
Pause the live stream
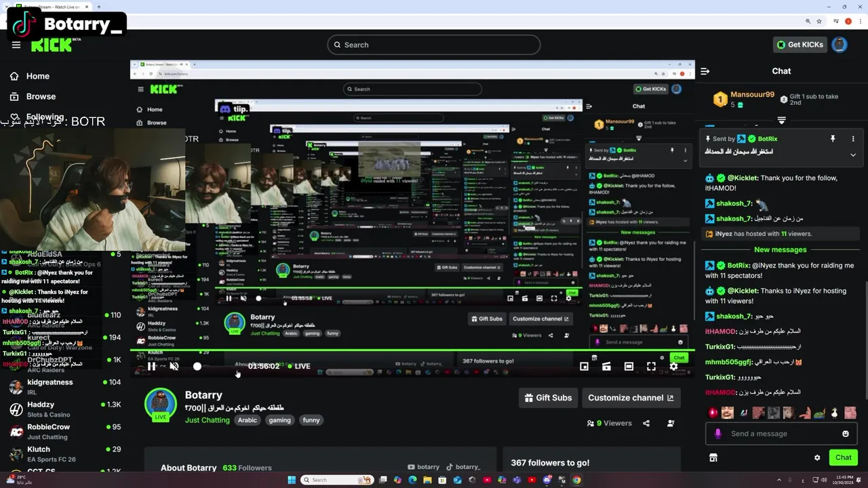click(x=151, y=366)
